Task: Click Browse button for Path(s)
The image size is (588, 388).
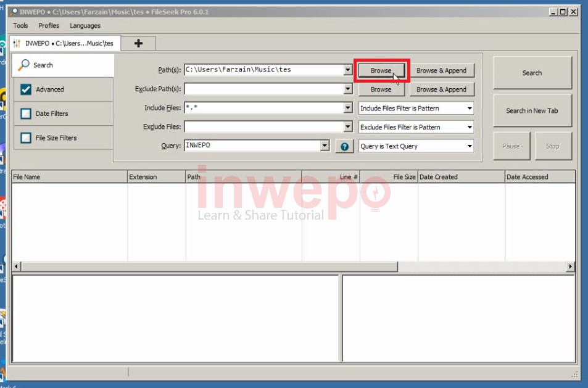Action: (381, 70)
